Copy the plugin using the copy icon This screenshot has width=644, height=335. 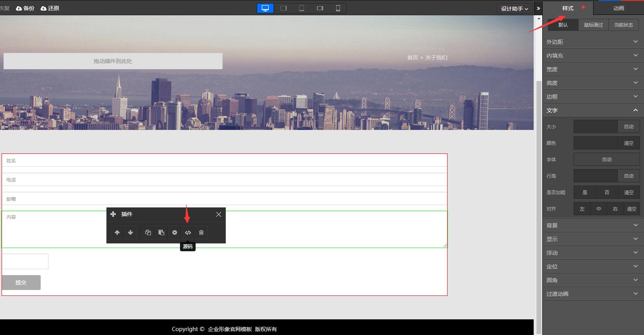point(148,232)
